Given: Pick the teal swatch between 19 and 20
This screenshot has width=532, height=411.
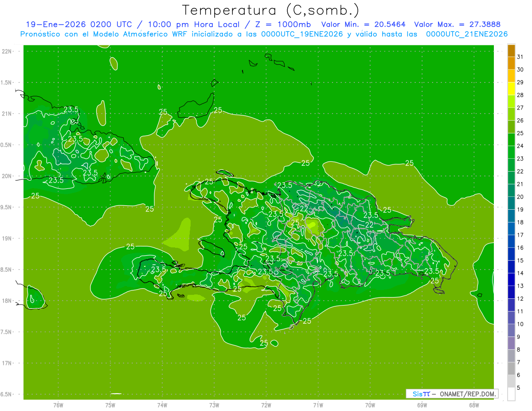Looking at the screenshot, I should click(511, 203).
